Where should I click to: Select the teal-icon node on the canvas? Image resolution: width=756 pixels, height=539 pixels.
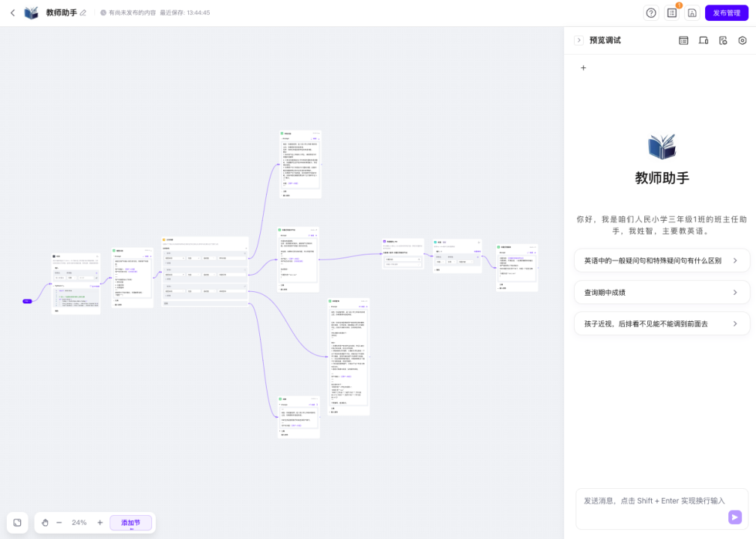click(x=457, y=256)
